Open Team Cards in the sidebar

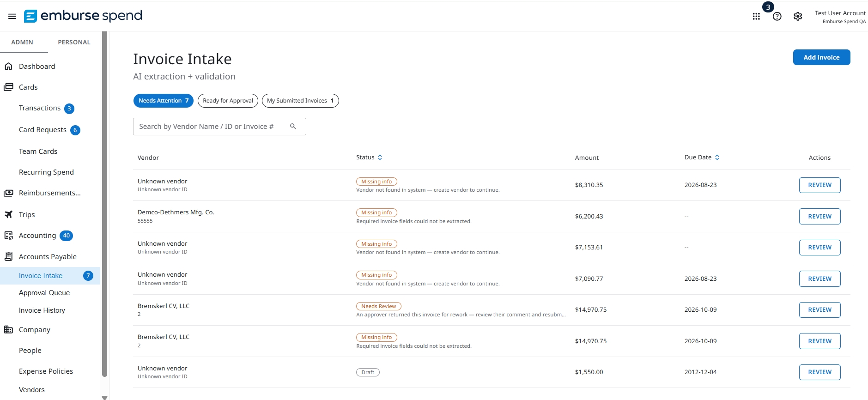pyautogui.click(x=38, y=152)
